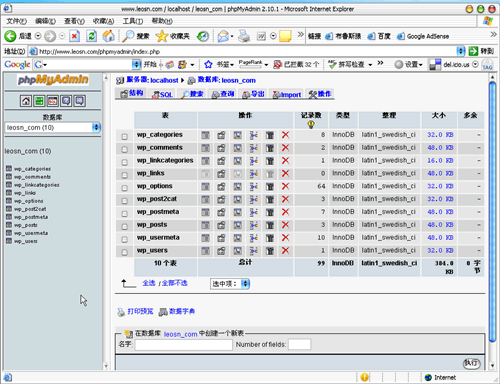Click the insert icon for wp_posts row
Screen dimensions: 500x384
(x=254, y=225)
